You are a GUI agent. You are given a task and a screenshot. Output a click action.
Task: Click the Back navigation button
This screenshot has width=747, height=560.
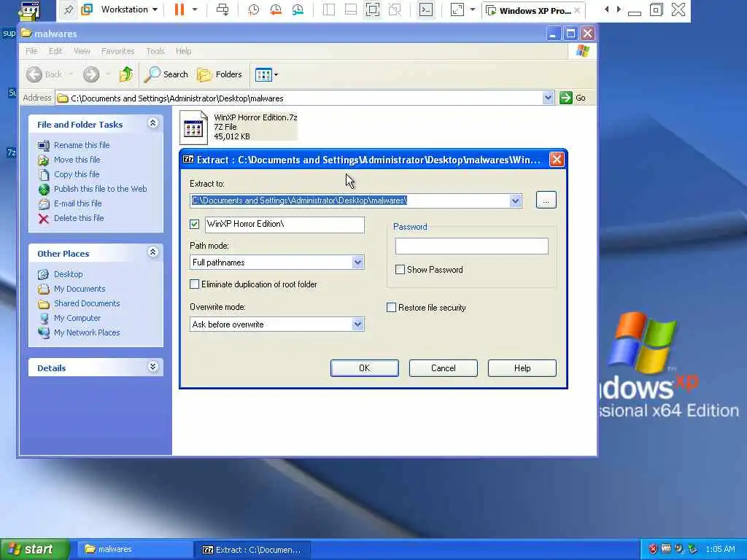(x=44, y=74)
